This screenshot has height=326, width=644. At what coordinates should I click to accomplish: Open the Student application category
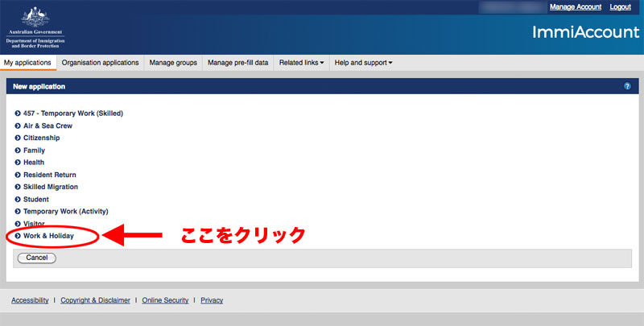[36, 199]
